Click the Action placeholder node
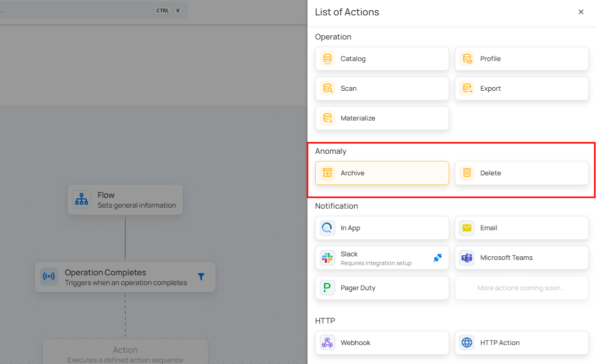 [x=125, y=353]
